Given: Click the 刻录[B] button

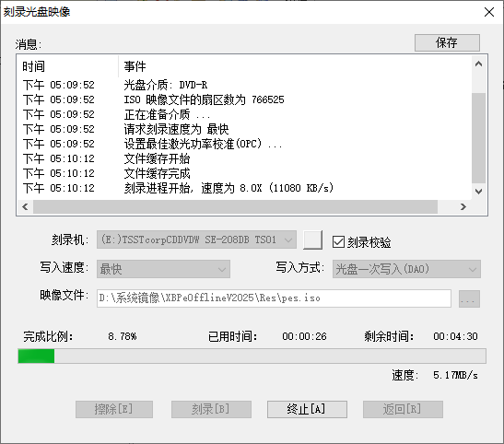Looking at the screenshot, I should click(x=211, y=409).
